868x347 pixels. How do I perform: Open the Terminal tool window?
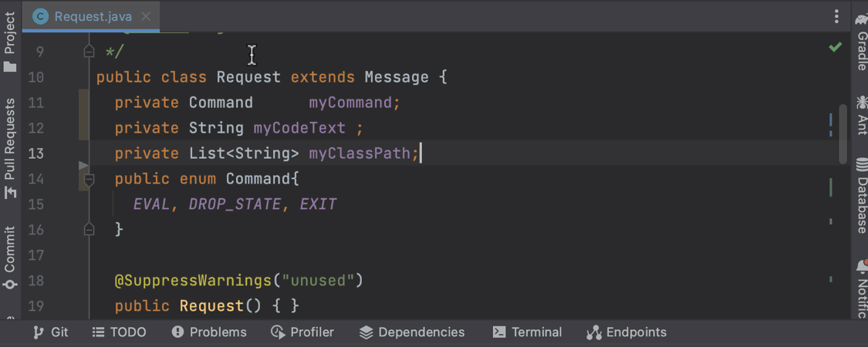(x=527, y=332)
